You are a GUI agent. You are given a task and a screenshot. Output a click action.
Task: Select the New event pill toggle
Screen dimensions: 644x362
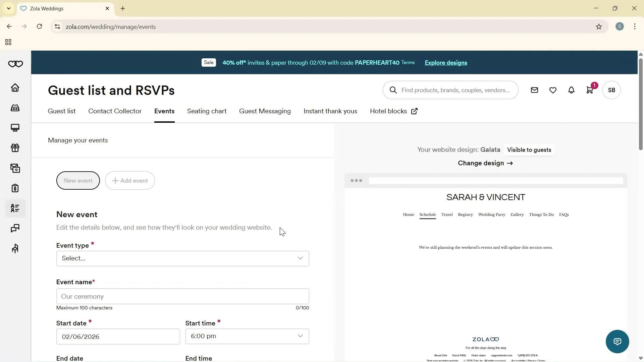click(78, 180)
